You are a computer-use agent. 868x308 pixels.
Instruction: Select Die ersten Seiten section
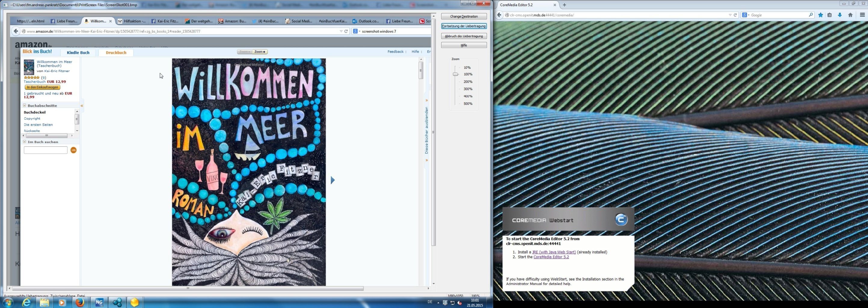(38, 125)
